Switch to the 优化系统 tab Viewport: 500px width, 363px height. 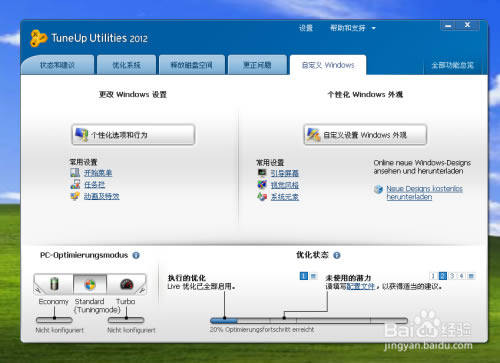coord(126,65)
